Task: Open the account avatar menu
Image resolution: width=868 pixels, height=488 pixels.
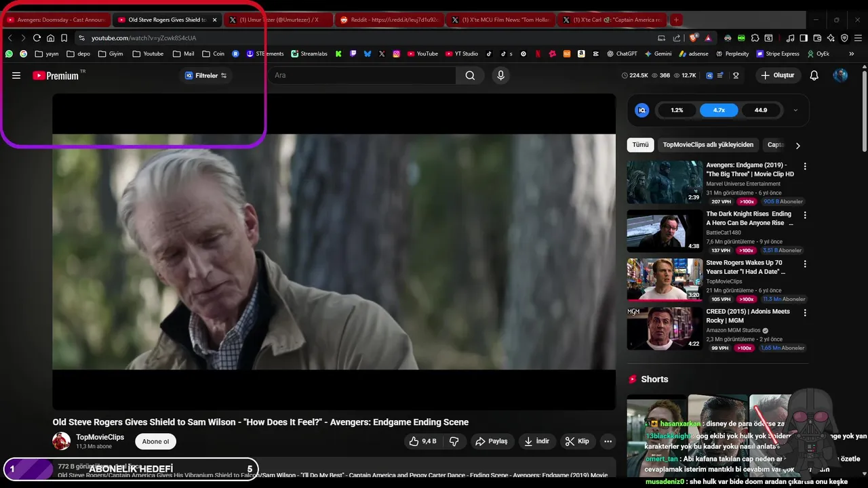Action: pyautogui.click(x=840, y=75)
